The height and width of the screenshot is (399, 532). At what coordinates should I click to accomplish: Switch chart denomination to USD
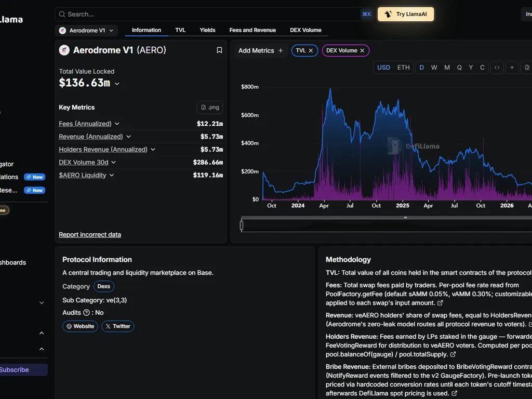point(384,68)
